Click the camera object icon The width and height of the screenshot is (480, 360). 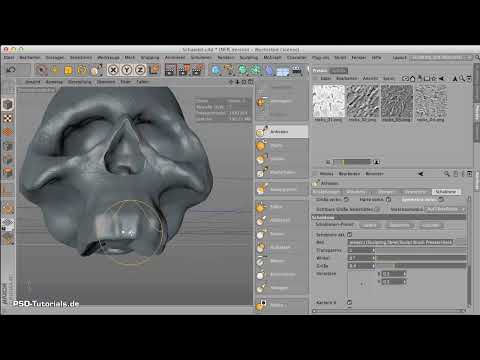click(x=297, y=70)
